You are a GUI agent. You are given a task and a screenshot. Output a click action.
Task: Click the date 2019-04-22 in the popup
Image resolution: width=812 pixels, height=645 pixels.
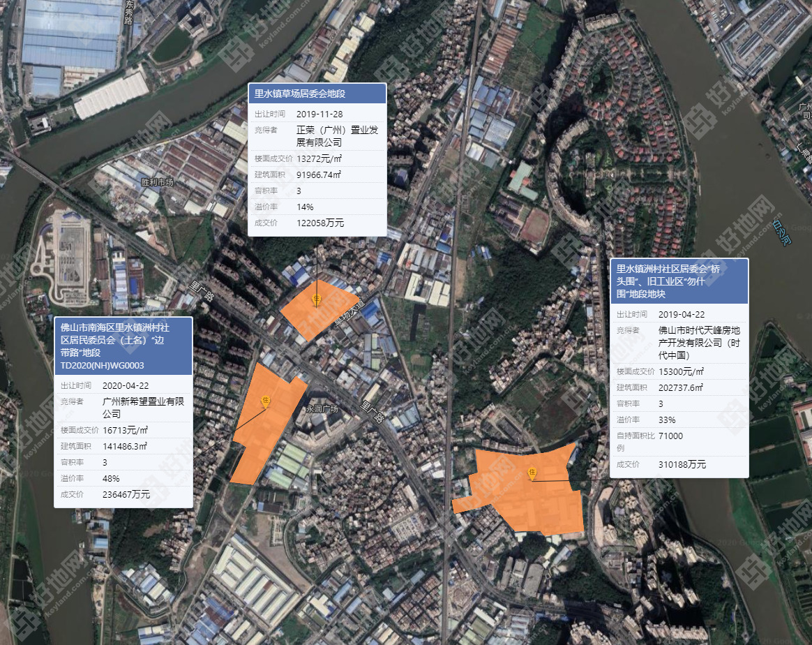pyautogui.click(x=682, y=314)
